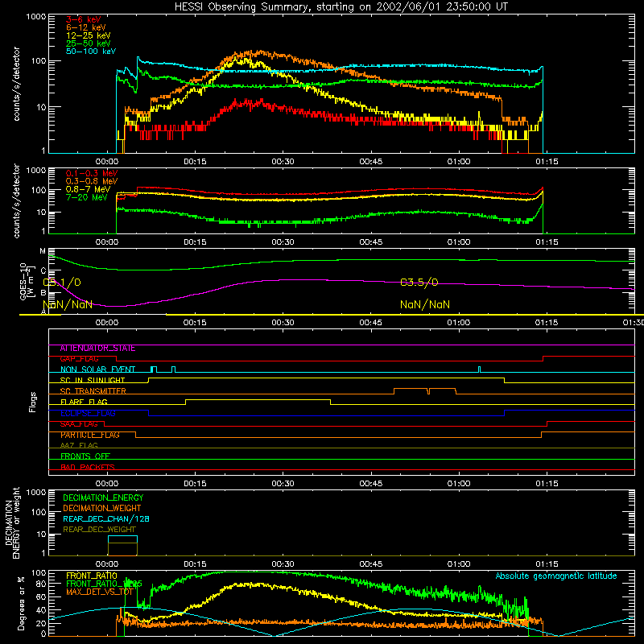Click the DECIMATION_WEIGHT legend label
Screen dimensions: 644x644
102,508
